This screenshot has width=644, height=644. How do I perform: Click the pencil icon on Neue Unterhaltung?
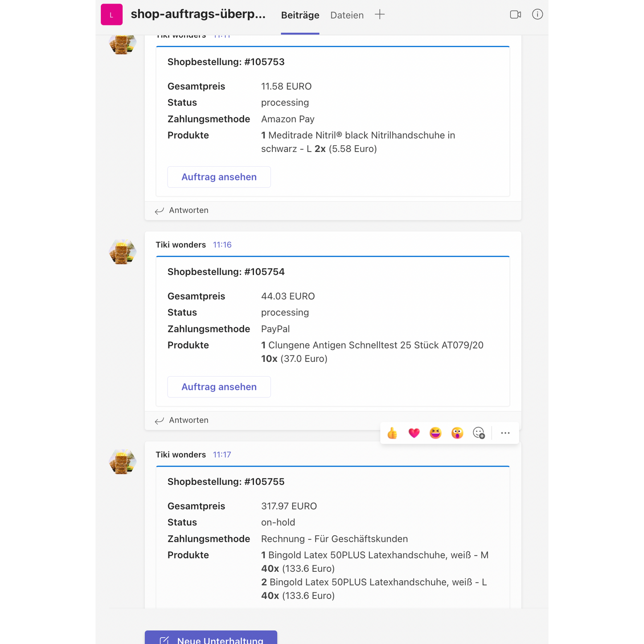pos(164,640)
